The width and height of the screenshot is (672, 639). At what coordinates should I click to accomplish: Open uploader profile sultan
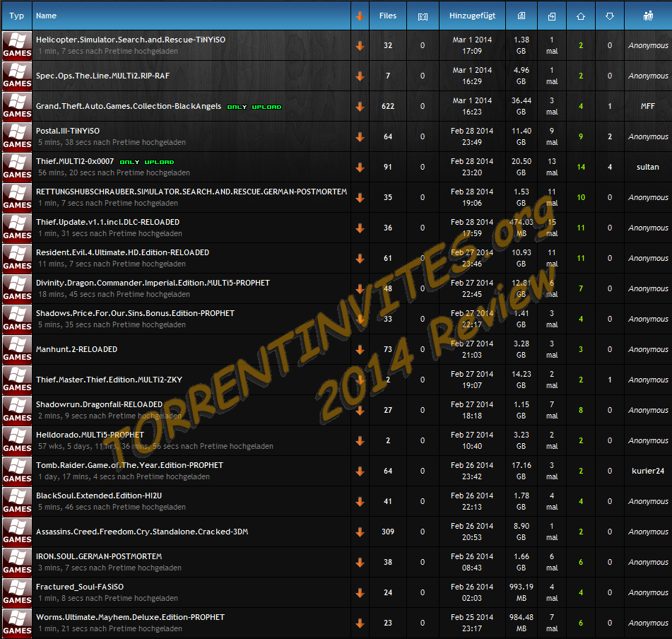[647, 167]
